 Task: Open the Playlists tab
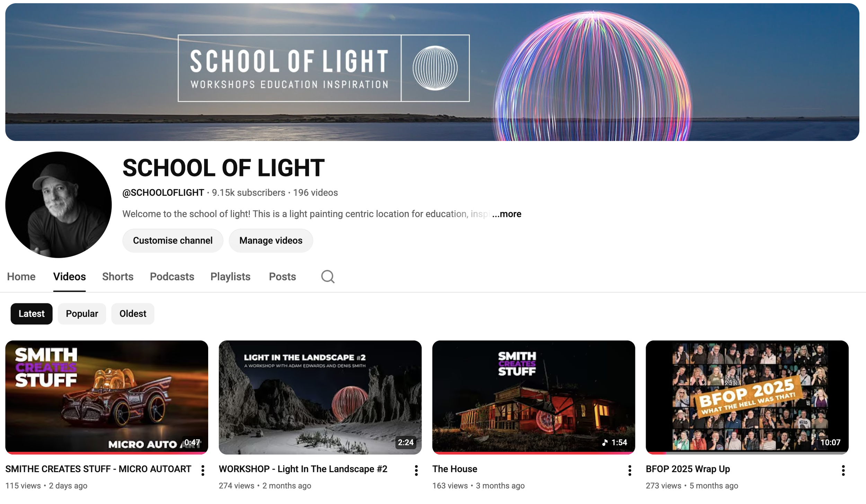(230, 276)
